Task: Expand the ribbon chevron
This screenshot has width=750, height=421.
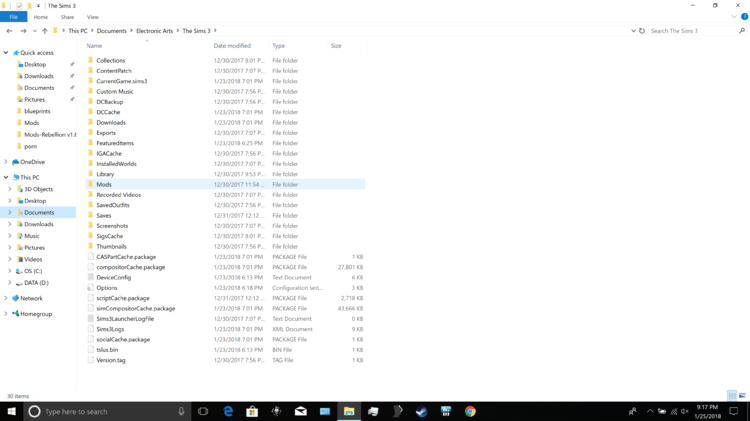Action: 734,17
